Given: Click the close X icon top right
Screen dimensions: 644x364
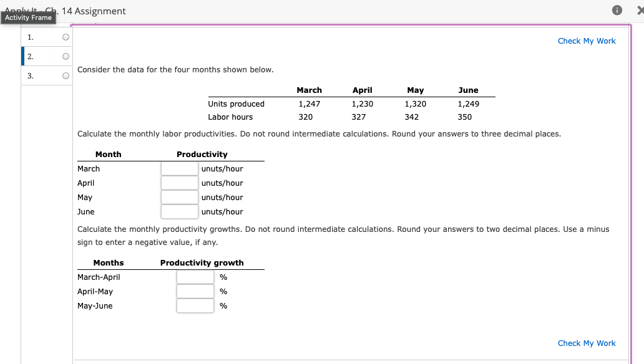Looking at the screenshot, I should click(x=640, y=10).
